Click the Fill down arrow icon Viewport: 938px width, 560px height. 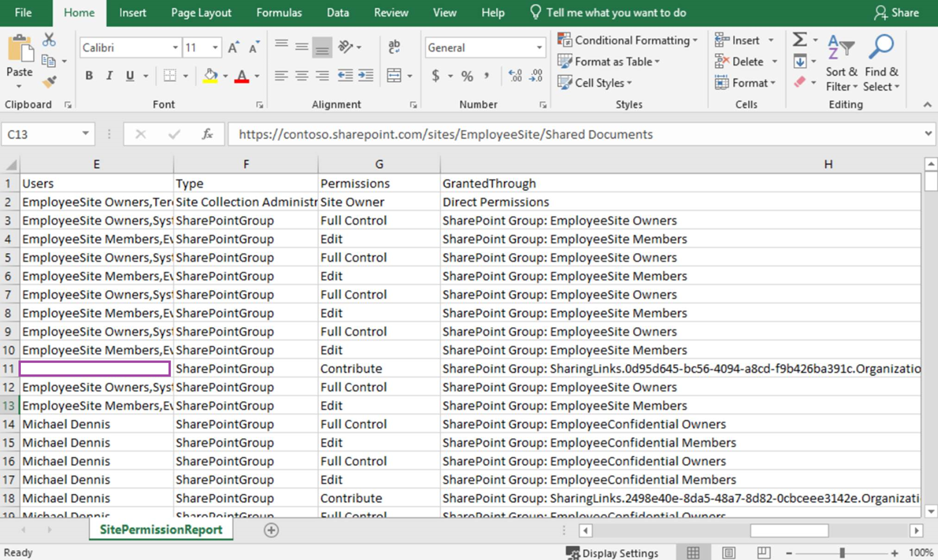(800, 61)
